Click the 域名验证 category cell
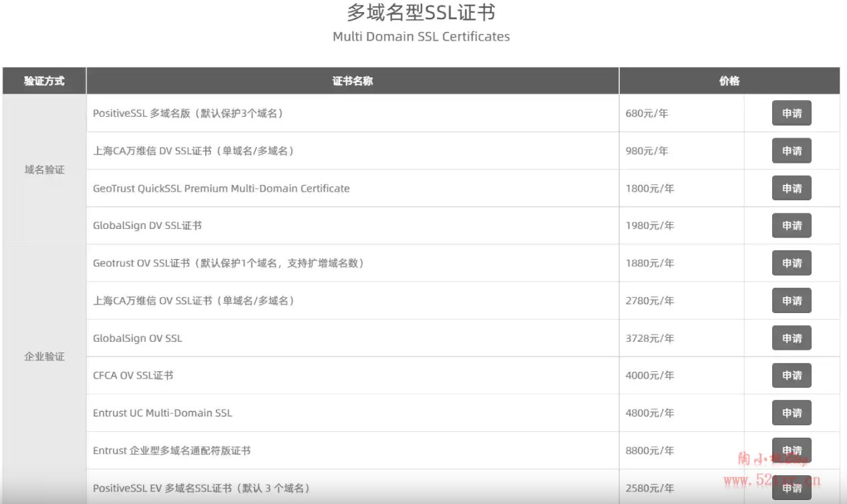The image size is (847, 504). [44, 170]
